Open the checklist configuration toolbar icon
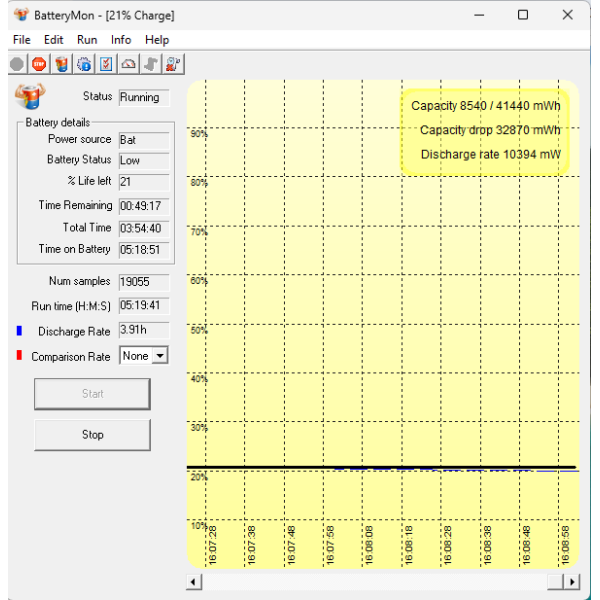 (106, 64)
